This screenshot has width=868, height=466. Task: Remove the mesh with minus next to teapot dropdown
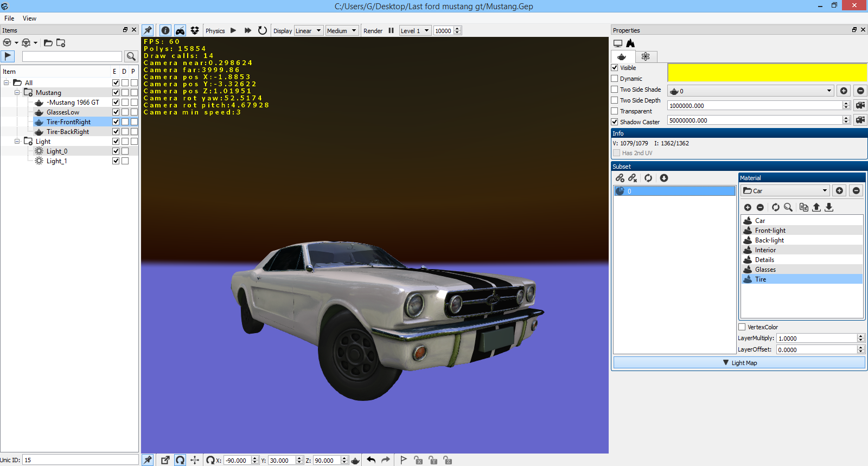[860, 91]
